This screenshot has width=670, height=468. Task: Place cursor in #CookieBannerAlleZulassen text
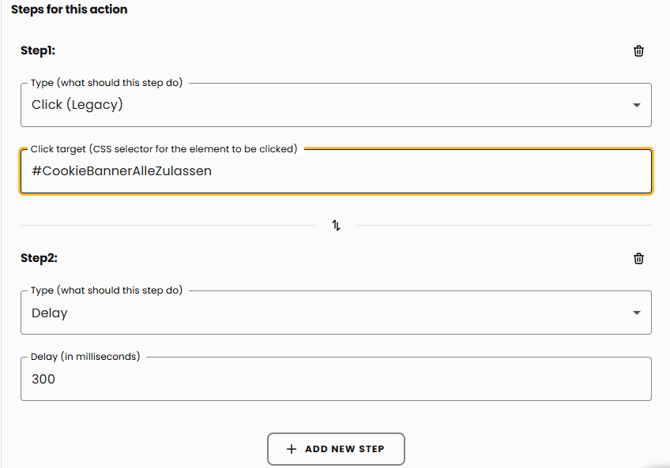[121, 171]
